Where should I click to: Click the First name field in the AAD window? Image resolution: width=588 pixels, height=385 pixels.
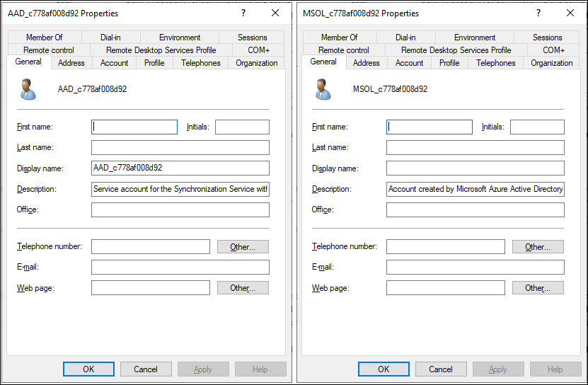[134, 127]
